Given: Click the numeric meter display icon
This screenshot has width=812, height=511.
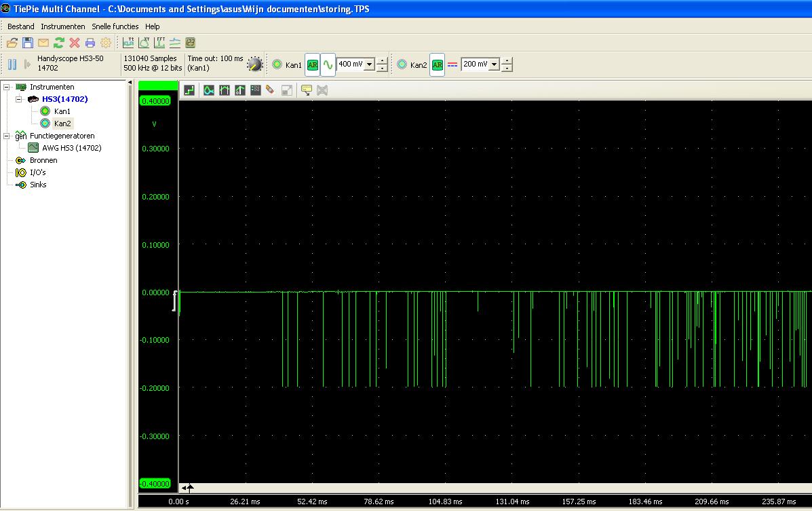Looking at the screenshot, I should tap(191, 43).
